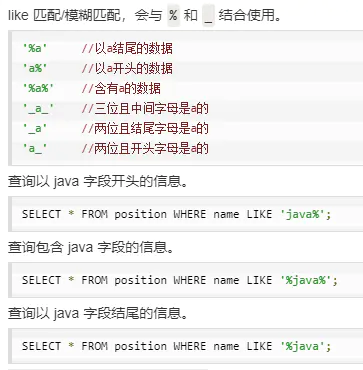Click the inline underscore code badge
Viewport: 363px width, 370px height.
click(x=208, y=16)
